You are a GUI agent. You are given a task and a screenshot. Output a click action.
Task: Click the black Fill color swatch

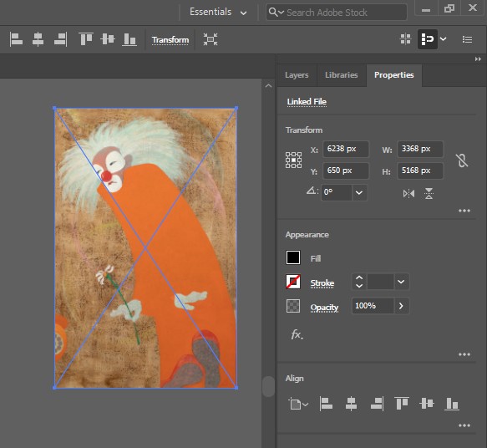(293, 257)
